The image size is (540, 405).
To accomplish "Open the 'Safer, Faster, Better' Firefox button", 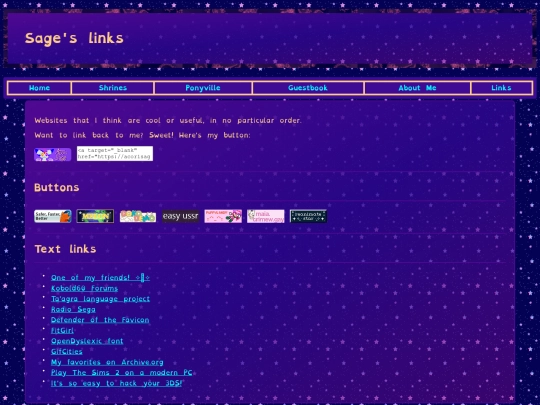I will 53,216.
